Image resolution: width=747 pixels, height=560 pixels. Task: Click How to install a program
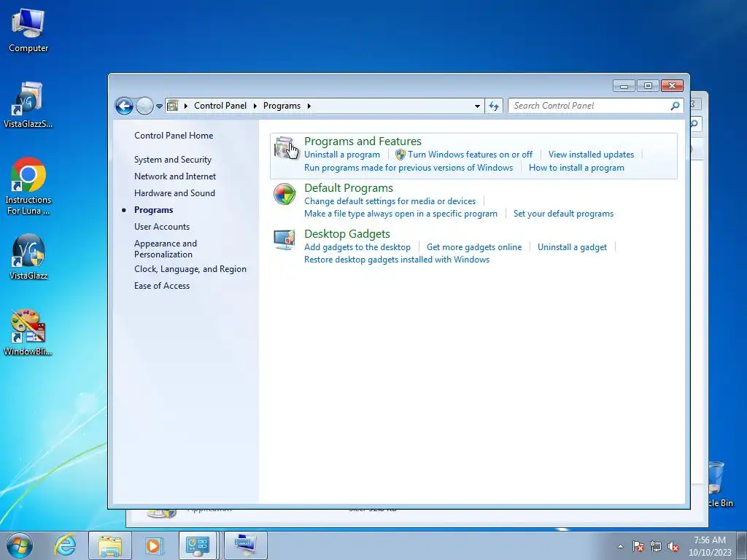(x=576, y=168)
